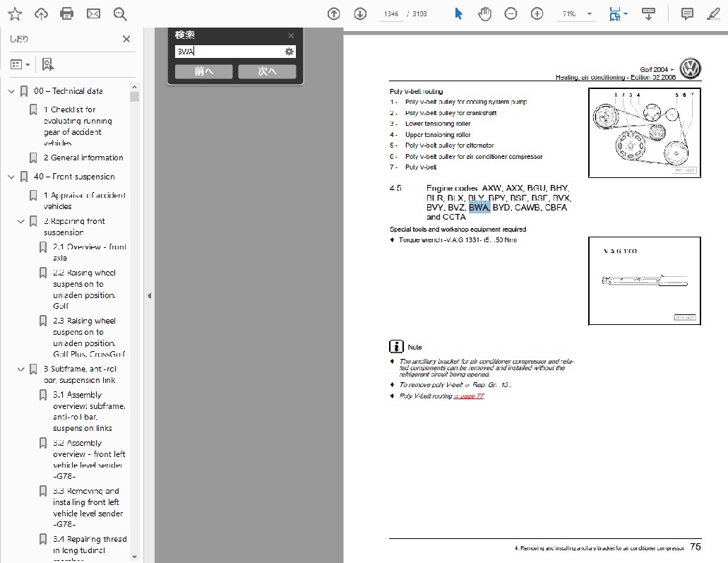Click the star bookmark icon in the toolbar
Image resolution: width=728 pixels, height=563 pixels.
[15, 14]
